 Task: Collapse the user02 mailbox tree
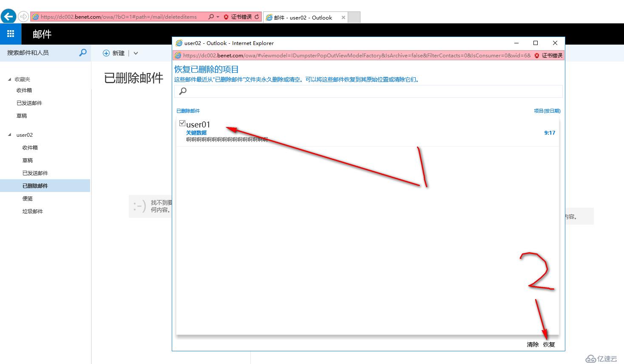[x=10, y=135]
